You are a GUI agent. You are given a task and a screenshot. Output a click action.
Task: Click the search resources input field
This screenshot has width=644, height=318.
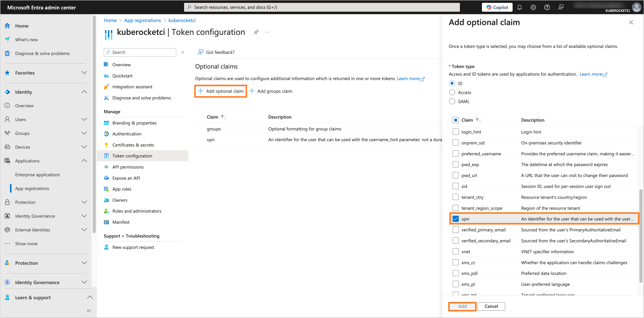click(321, 7)
